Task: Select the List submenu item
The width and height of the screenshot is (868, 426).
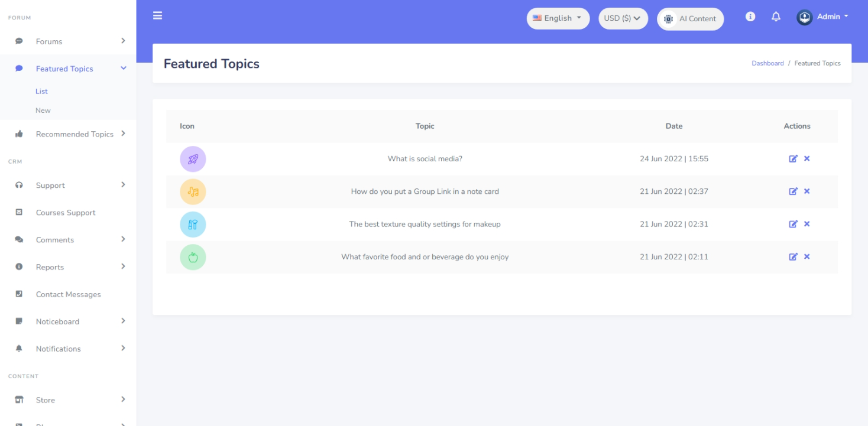Action: click(x=41, y=91)
